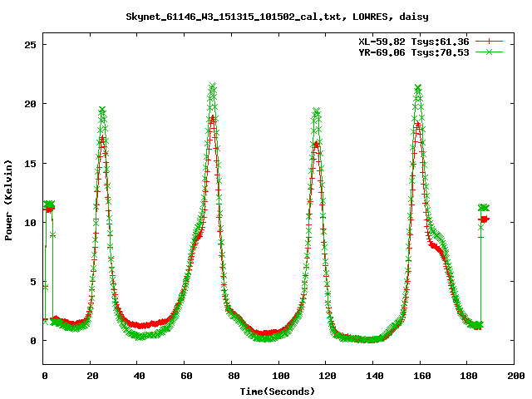Click the top of the green peak near 72 seconds
Viewport: 532px width, 399px height.
(x=213, y=86)
